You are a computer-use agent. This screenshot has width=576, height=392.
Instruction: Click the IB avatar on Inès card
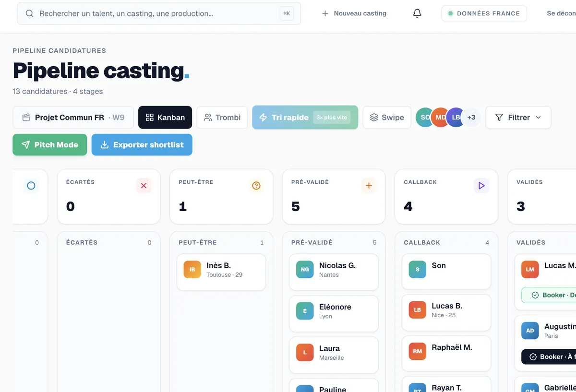(x=192, y=270)
